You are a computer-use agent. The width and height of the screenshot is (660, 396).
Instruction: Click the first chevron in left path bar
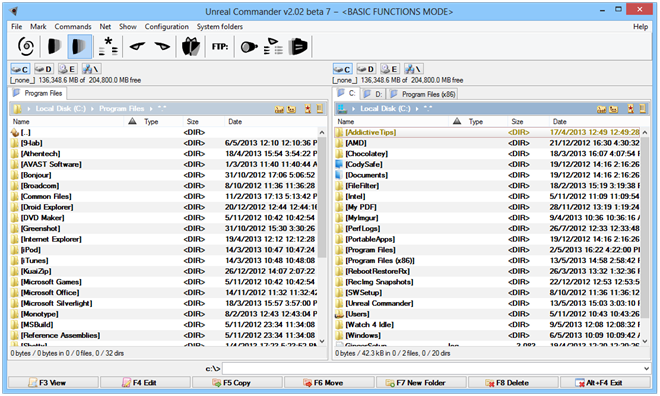tap(29, 109)
